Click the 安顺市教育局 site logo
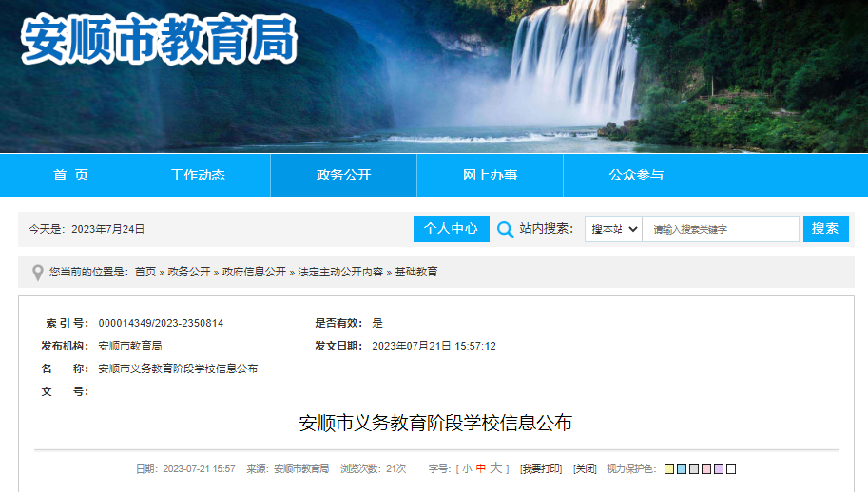 [159, 39]
